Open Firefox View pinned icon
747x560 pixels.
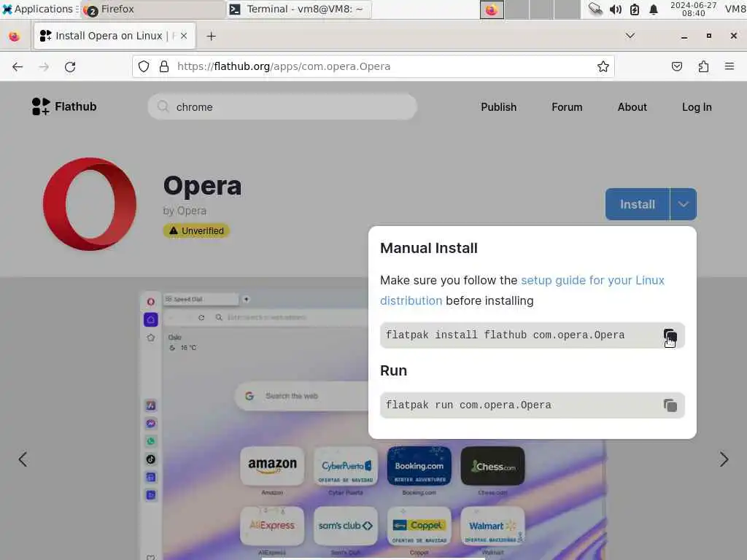15,36
